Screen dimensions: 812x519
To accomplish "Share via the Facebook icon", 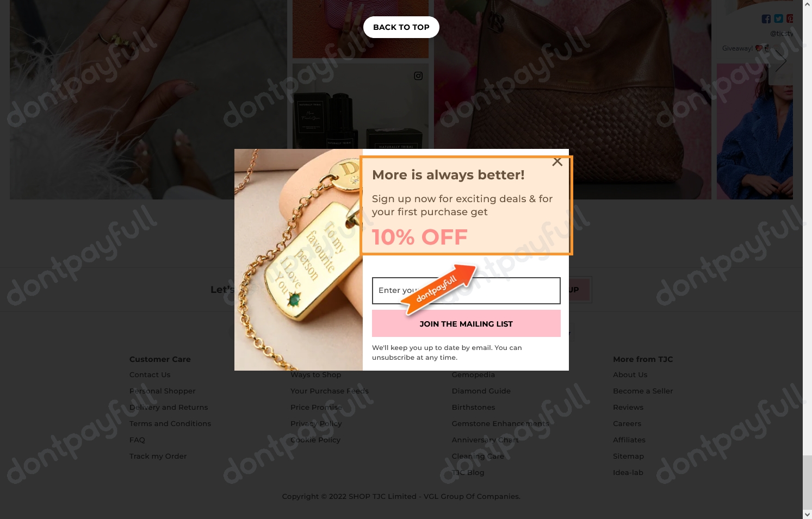I will (766, 19).
